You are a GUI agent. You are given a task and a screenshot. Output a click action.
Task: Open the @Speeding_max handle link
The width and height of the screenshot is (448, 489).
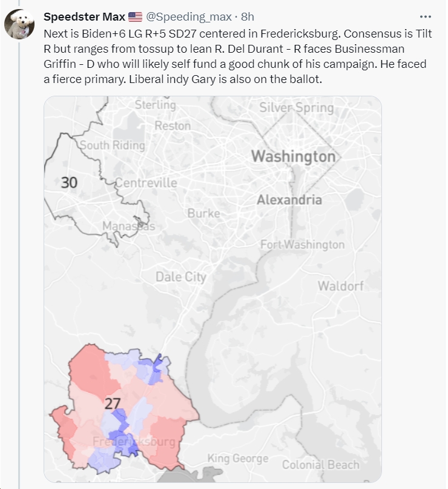(189, 17)
